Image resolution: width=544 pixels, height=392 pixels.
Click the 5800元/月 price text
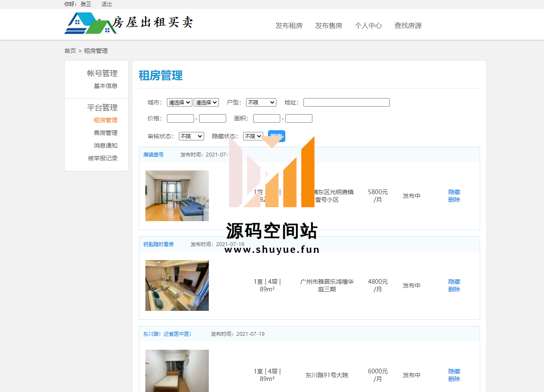point(378,196)
